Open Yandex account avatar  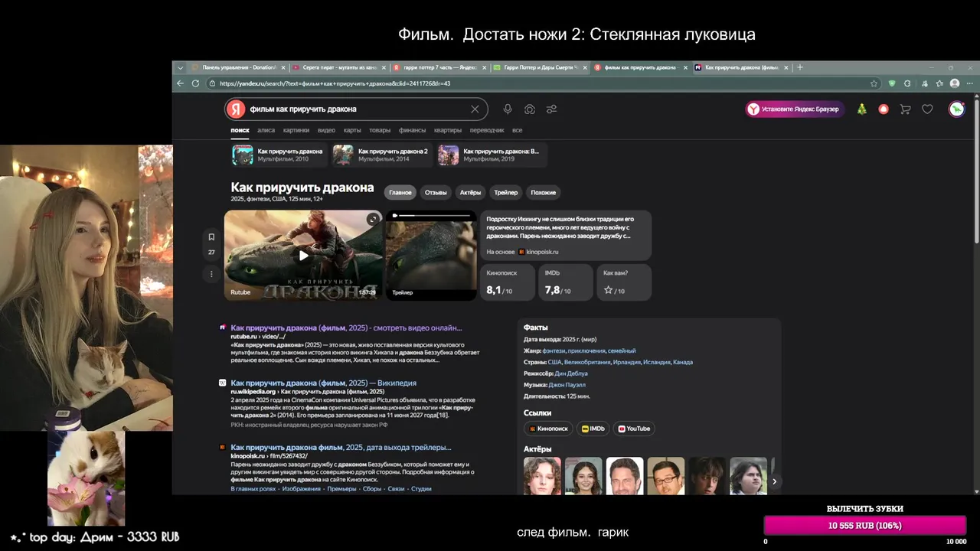coord(956,109)
